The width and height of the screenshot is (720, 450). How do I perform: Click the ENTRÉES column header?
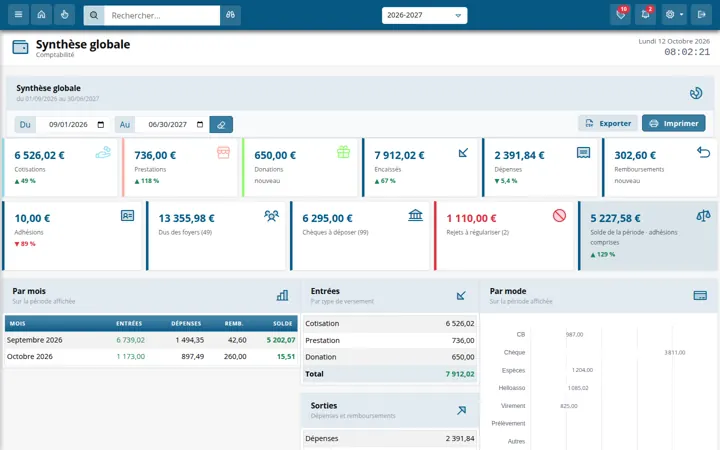coord(129,323)
